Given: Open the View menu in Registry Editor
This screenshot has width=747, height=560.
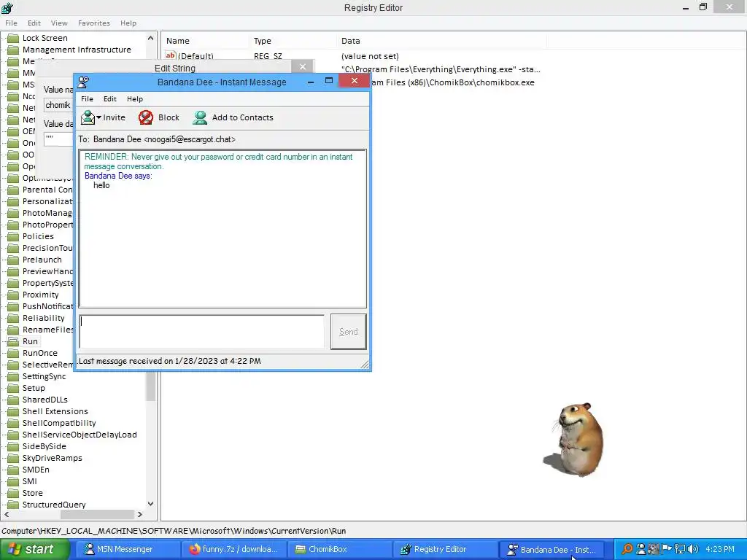Looking at the screenshot, I should pyautogui.click(x=59, y=23).
